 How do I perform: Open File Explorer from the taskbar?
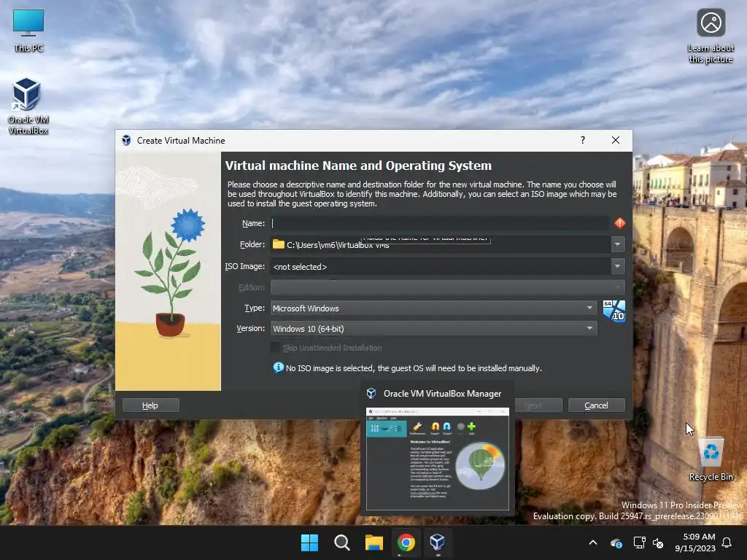[x=374, y=542]
